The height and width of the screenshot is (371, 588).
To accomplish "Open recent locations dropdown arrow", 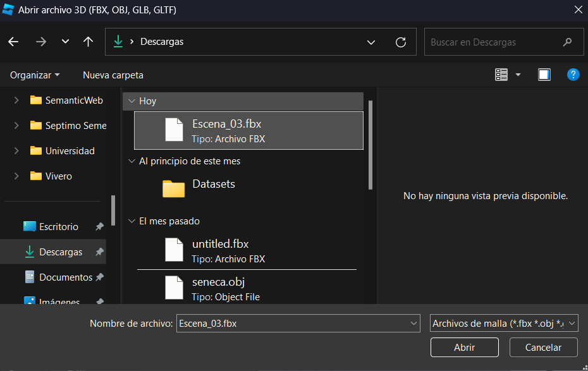I will pos(65,42).
